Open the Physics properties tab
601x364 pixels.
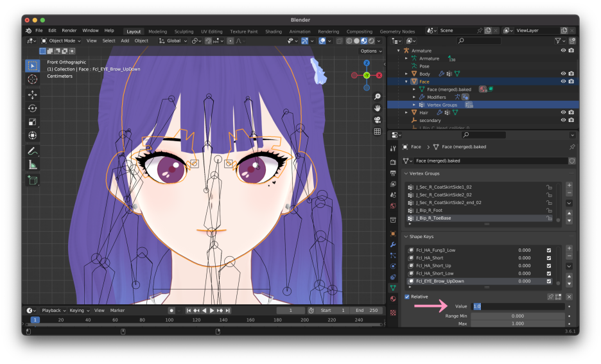(393, 266)
